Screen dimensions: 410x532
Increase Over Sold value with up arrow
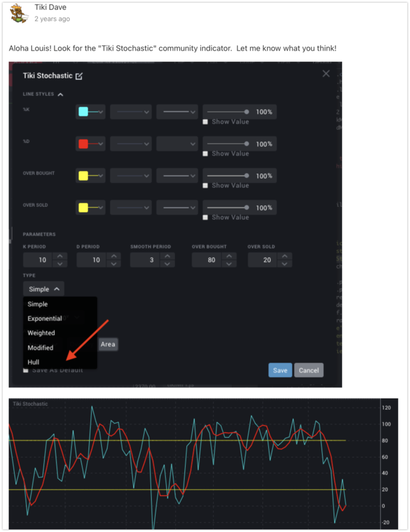tap(285, 256)
